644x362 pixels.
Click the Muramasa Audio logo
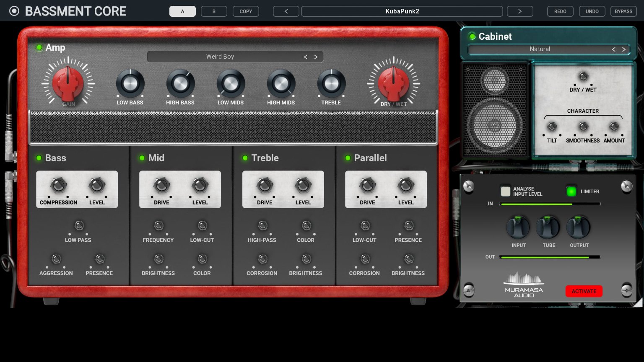(524, 285)
